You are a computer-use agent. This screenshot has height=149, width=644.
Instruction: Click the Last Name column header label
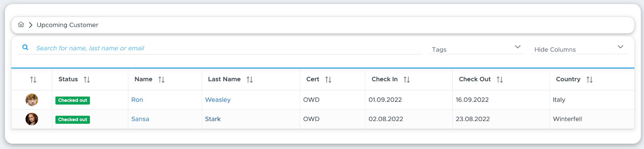click(224, 79)
